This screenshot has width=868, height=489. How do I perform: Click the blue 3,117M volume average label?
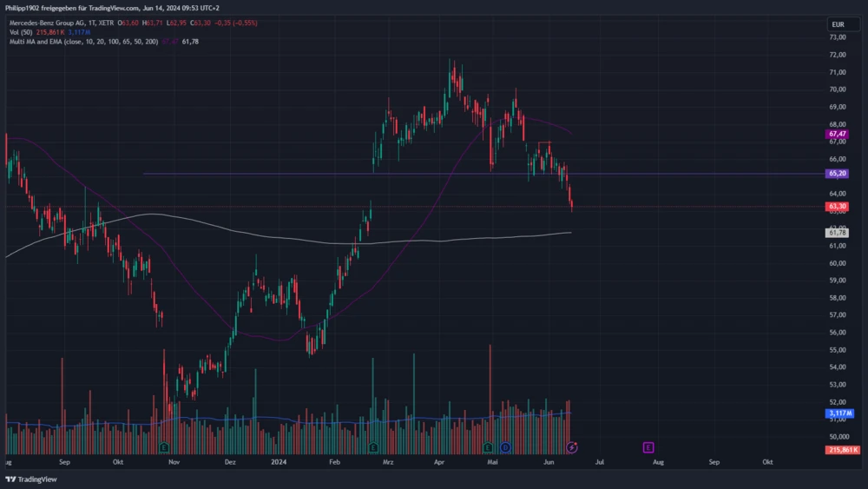840,413
